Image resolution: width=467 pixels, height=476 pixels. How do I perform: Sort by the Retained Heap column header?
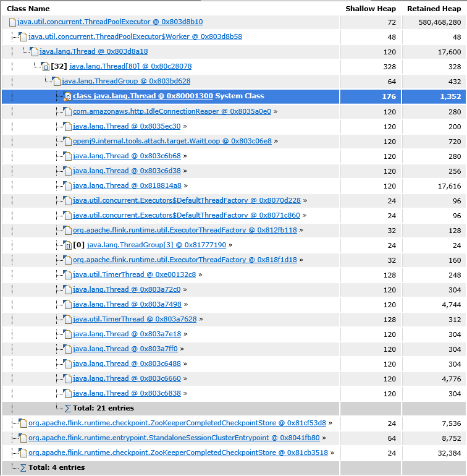point(434,9)
